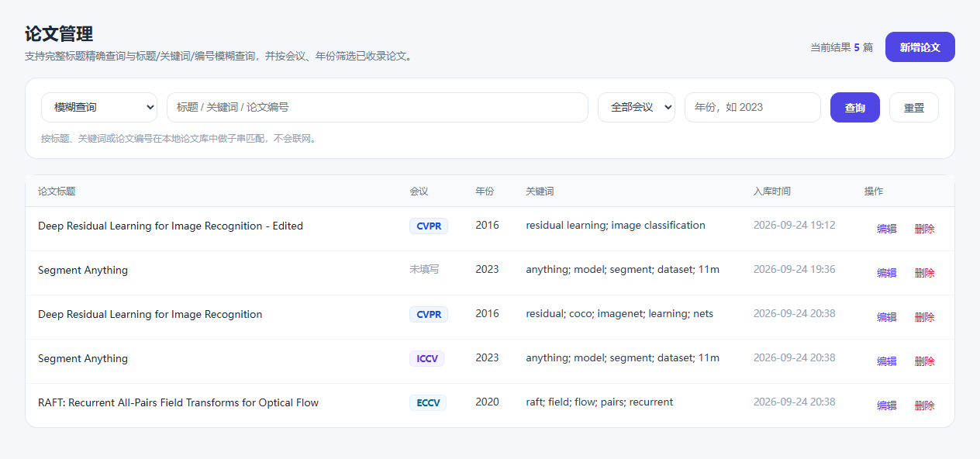Delete the paper with keywords "residual; coco; imagenet"
The height and width of the screenshot is (459, 980).
pyautogui.click(x=925, y=317)
